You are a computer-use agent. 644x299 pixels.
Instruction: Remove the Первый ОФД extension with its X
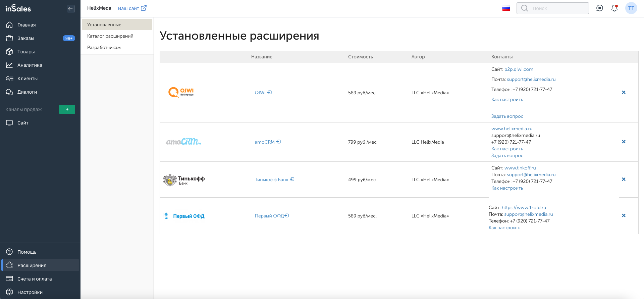[624, 215]
